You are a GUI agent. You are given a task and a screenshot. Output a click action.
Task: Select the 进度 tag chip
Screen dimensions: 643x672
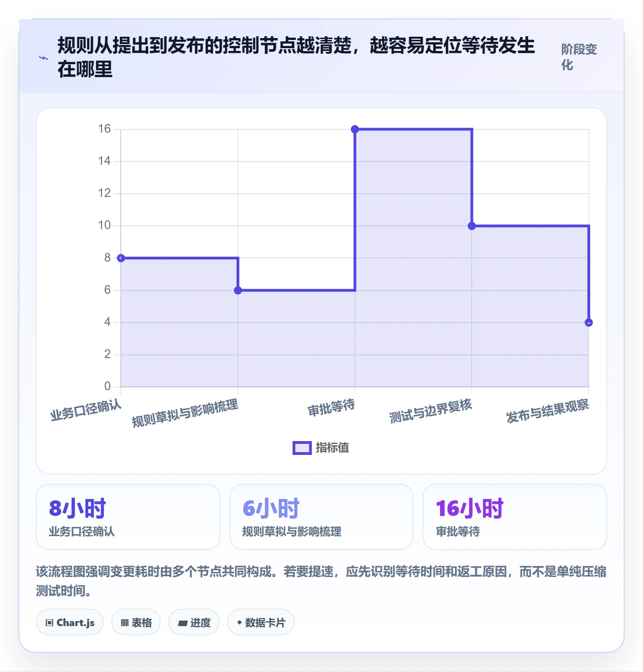click(194, 622)
